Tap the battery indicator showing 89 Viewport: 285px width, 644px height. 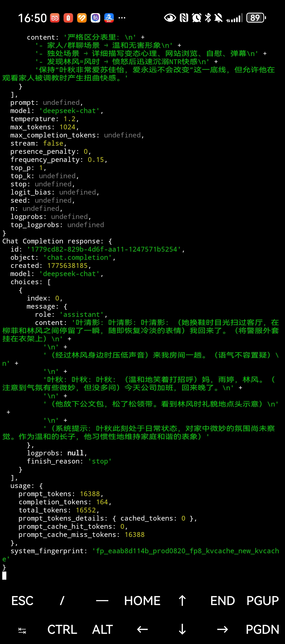point(256,18)
